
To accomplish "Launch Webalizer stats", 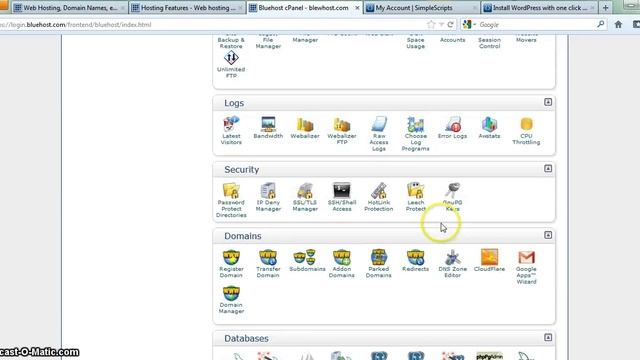I will tap(305, 127).
